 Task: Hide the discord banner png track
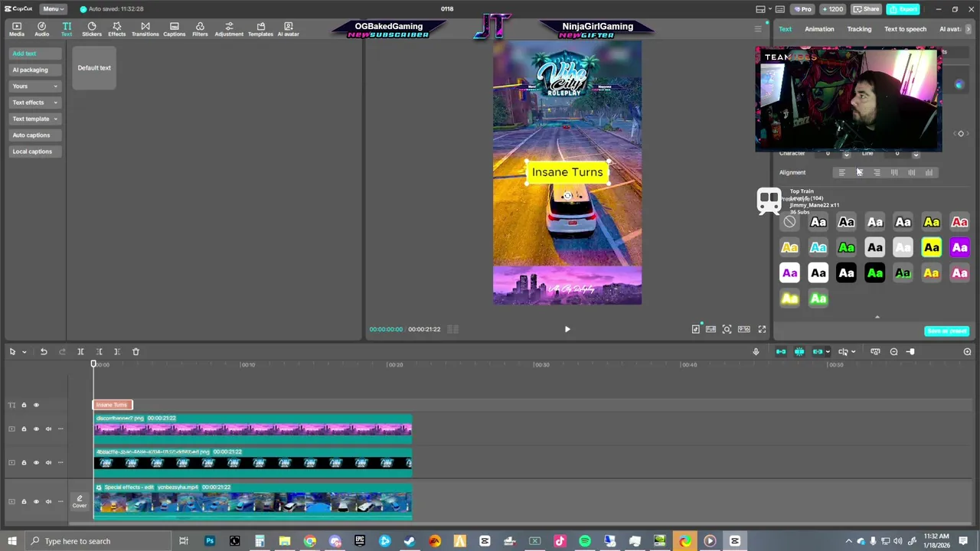point(36,429)
